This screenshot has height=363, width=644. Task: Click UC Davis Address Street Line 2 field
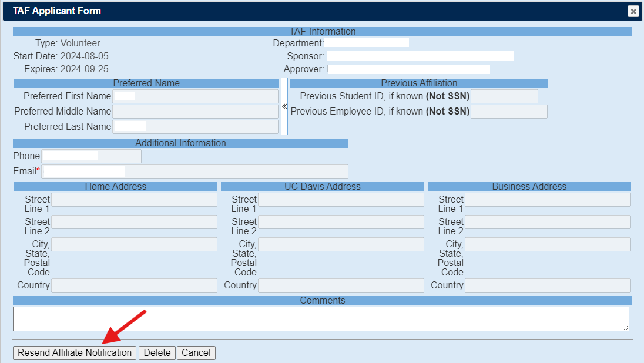[x=341, y=222]
